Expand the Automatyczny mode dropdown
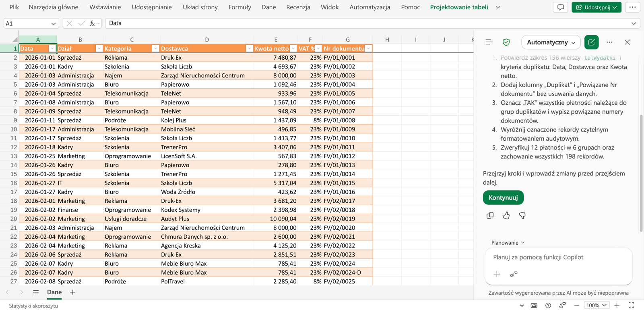Image resolution: width=644 pixels, height=310 pixels. pyautogui.click(x=551, y=42)
